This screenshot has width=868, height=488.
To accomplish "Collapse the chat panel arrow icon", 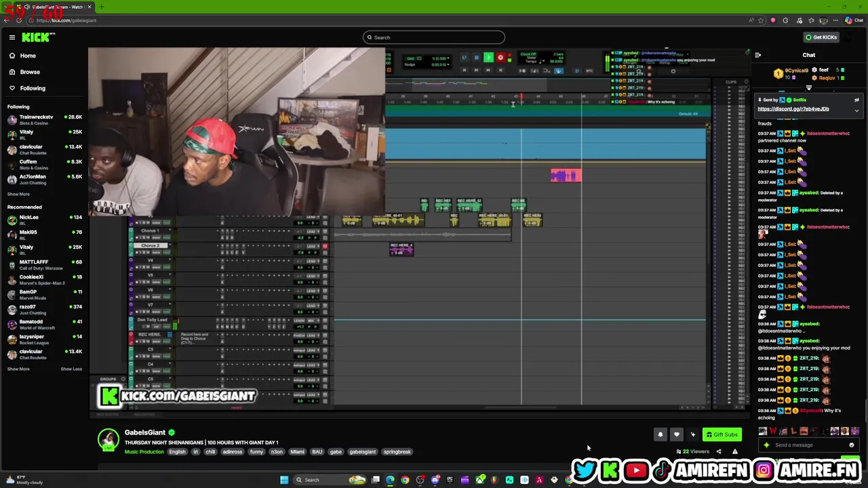I will click(757, 56).
